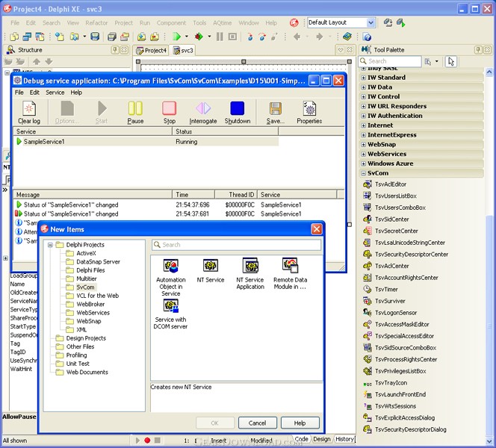496x448 pixels.
Task: Open the Run button dropdown arrow
Action: pos(186,37)
